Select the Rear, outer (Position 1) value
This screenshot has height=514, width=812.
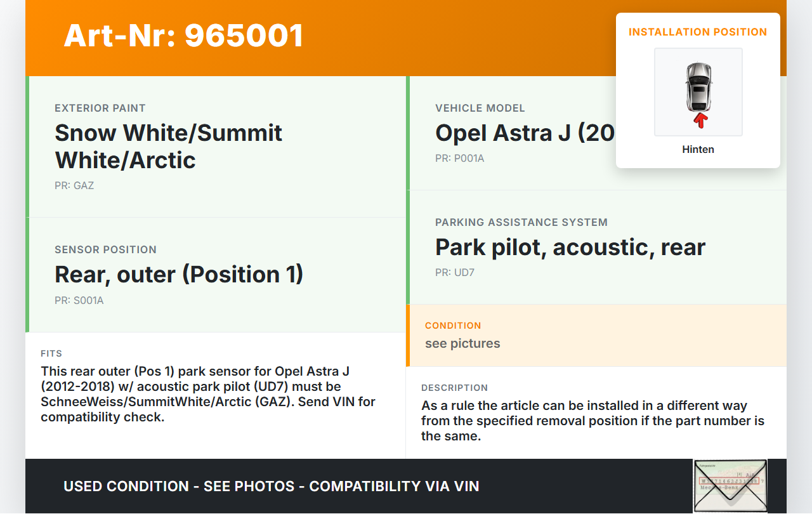point(179,274)
